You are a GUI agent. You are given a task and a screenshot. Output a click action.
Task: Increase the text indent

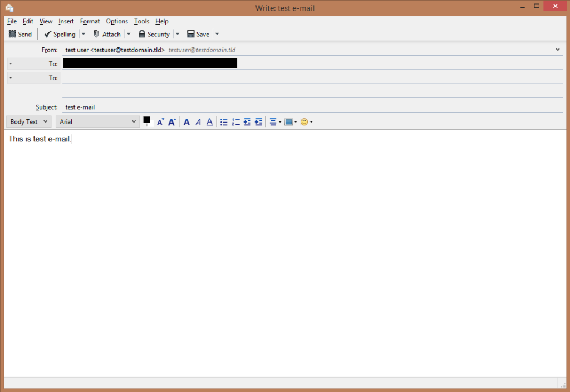click(258, 121)
